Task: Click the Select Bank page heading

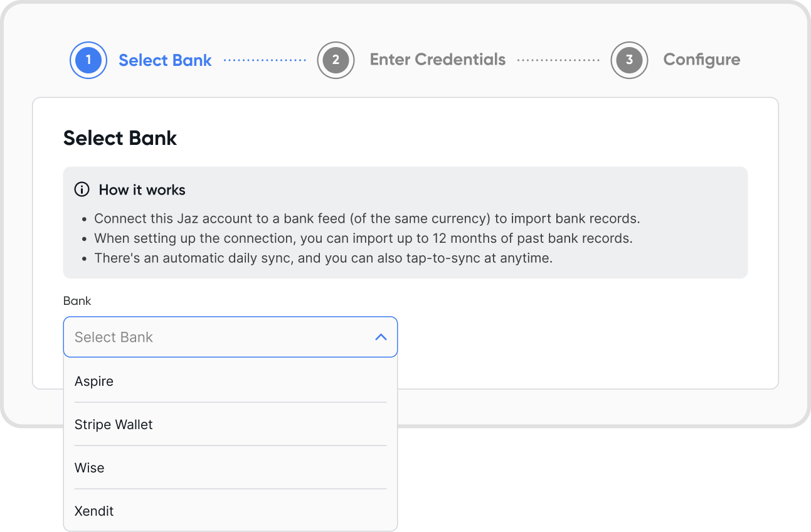Action: click(x=120, y=138)
